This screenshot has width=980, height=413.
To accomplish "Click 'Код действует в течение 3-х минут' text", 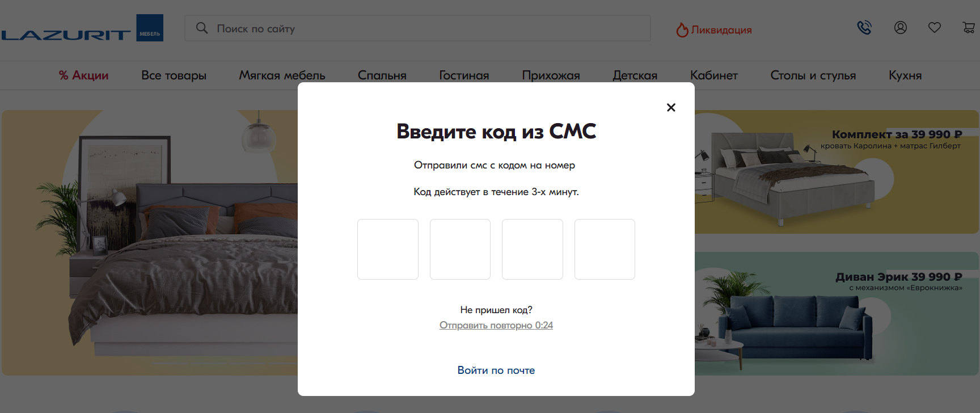I will (496, 192).
